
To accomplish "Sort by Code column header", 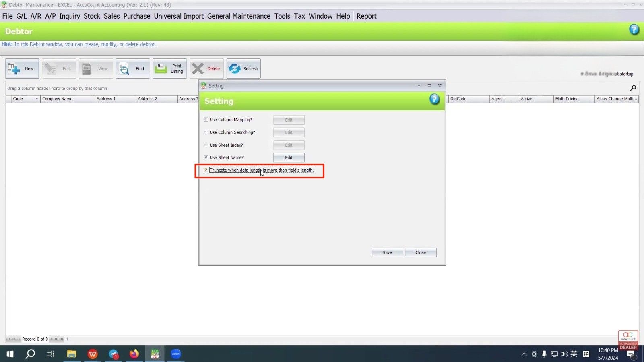I will click(x=26, y=99).
